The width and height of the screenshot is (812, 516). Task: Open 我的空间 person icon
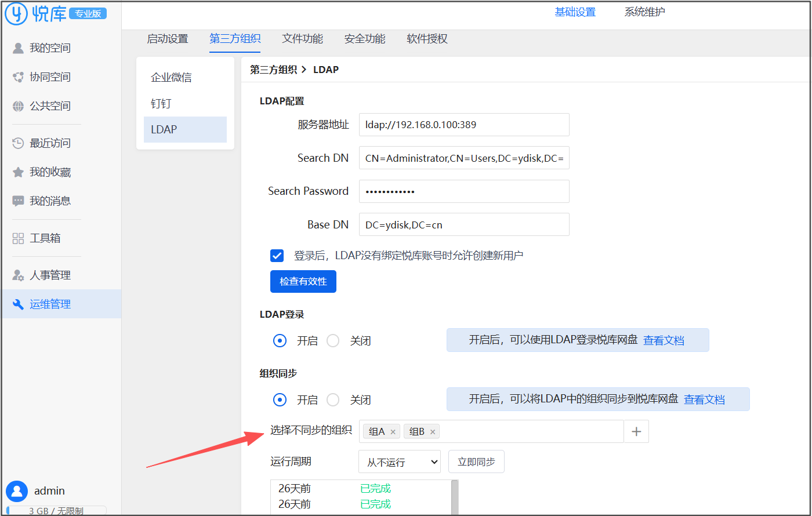pyautogui.click(x=18, y=48)
